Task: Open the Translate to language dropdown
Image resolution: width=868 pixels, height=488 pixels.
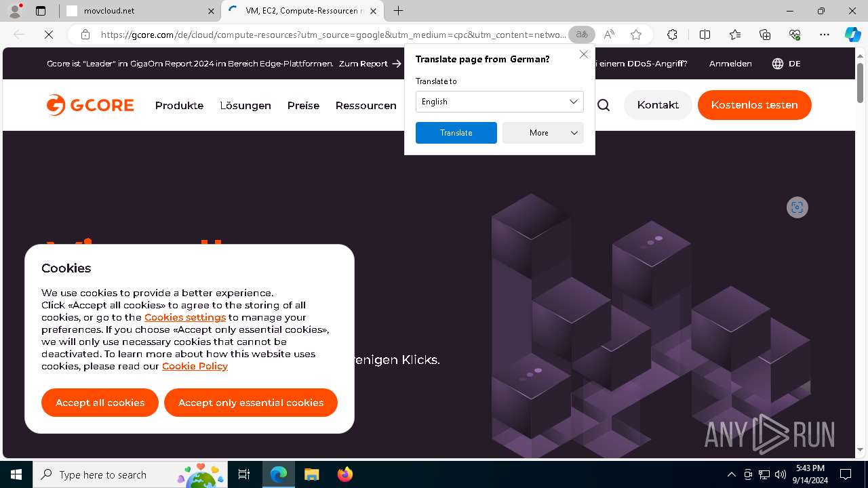Action: (500, 102)
